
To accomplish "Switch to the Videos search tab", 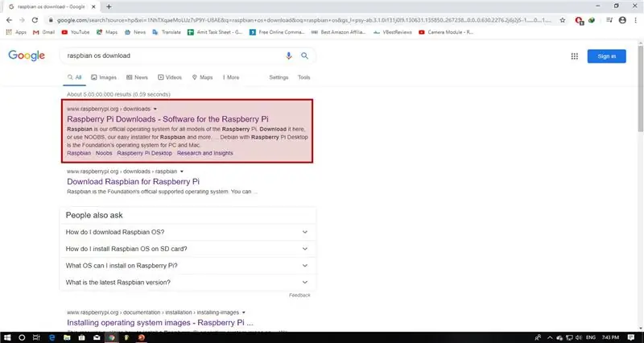I will (170, 77).
